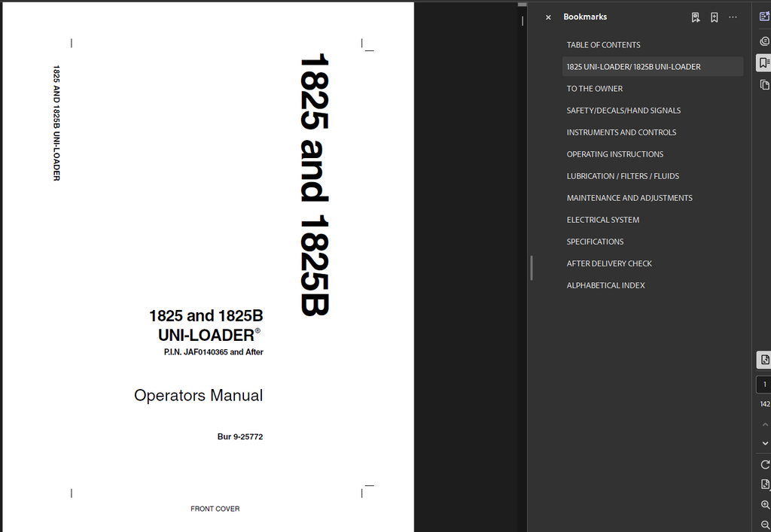Open TABLE OF CONTENTS bookmark
The image size is (771, 532).
click(603, 44)
